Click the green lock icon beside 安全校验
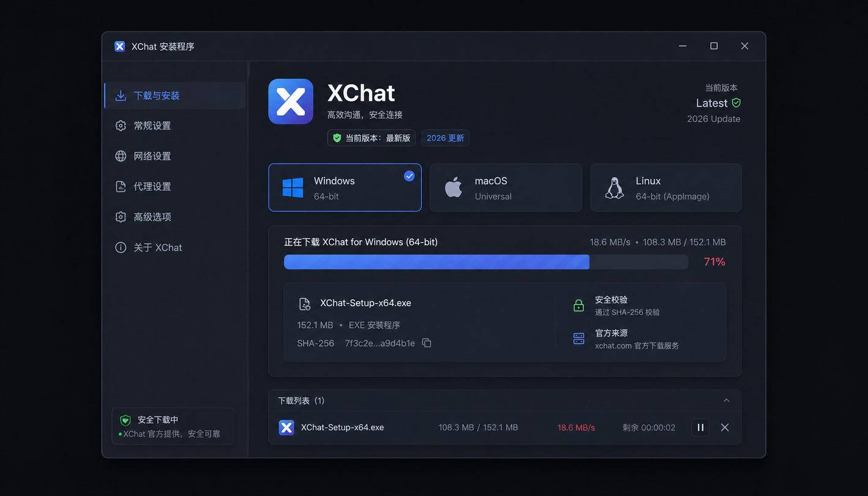 (578, 305)
